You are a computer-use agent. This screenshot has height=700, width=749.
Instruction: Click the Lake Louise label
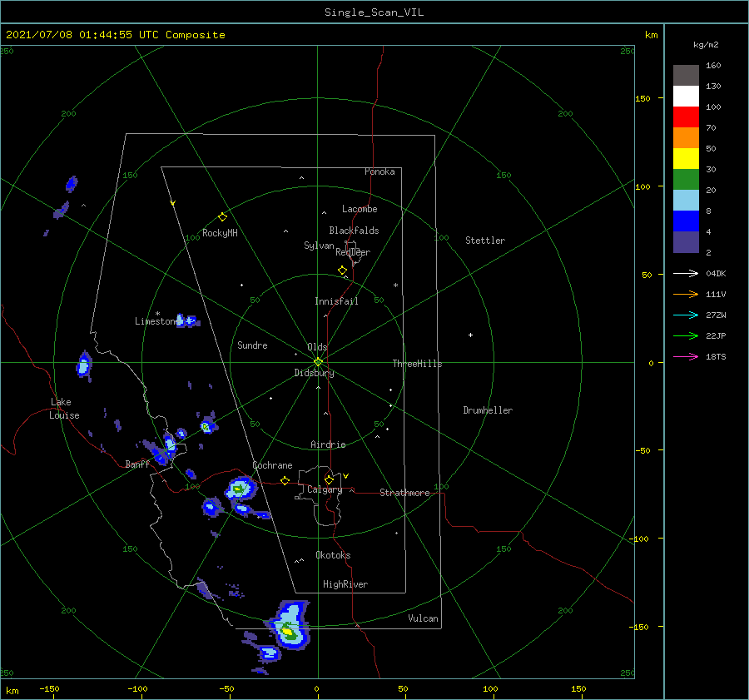(x=64, y=409)
